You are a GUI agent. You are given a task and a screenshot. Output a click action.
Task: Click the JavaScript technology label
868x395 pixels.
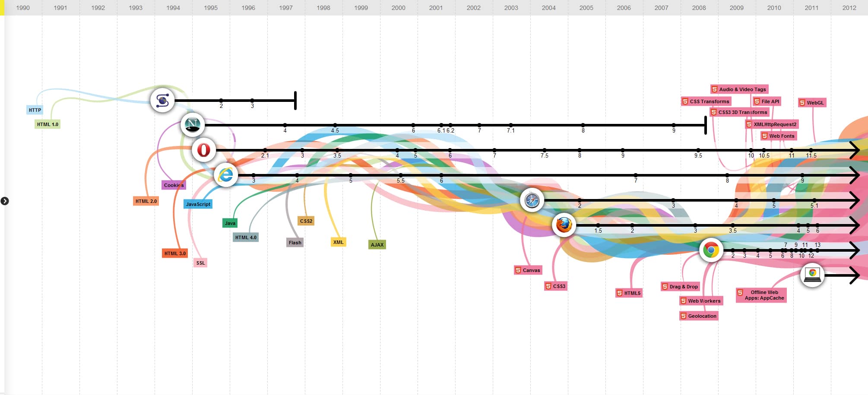coord(198,203)
